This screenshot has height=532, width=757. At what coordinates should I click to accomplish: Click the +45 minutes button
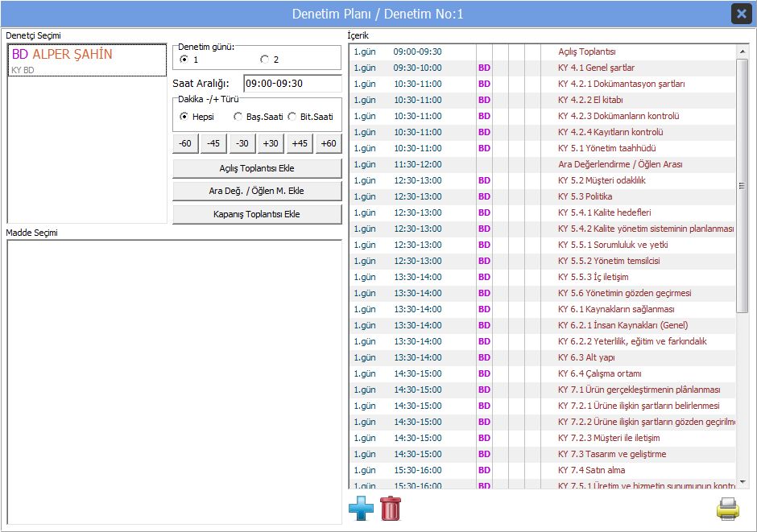(x=300, y=144)
